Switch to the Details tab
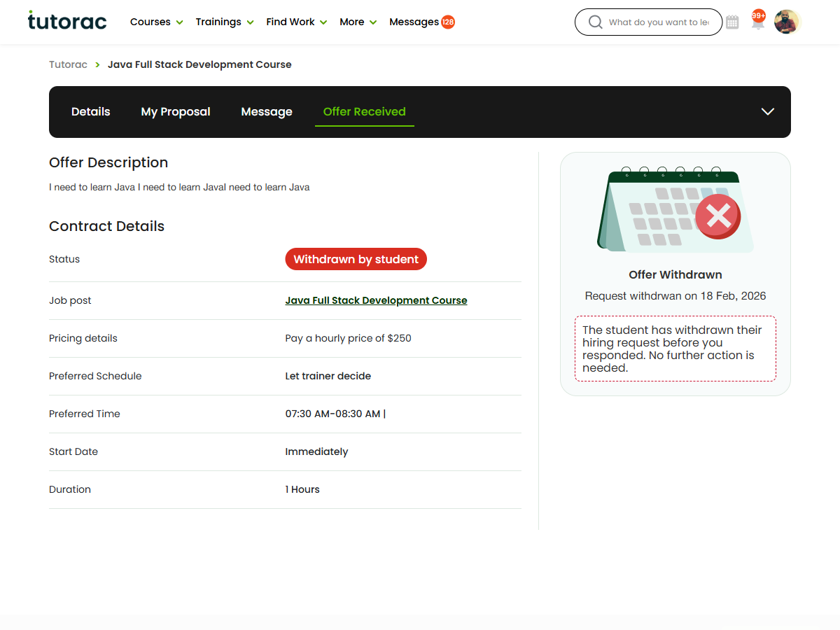Image resolution: width=840 pixels, height=630 pixels. pos(91,112)
